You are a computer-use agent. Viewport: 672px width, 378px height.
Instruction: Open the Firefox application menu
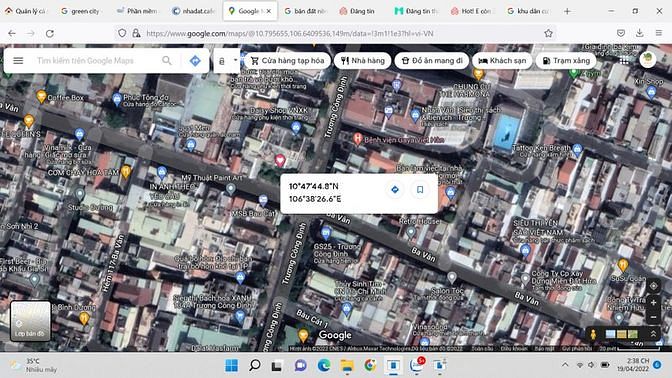coord(659,33)
